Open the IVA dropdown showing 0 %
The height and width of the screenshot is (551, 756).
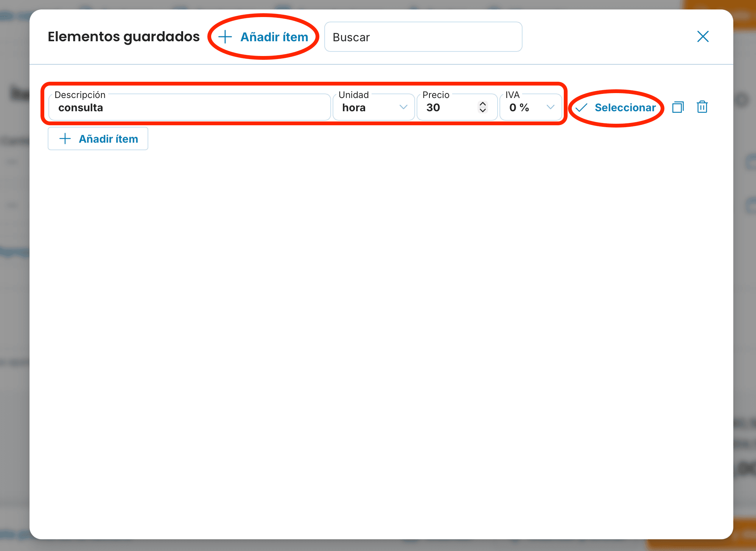531,107
